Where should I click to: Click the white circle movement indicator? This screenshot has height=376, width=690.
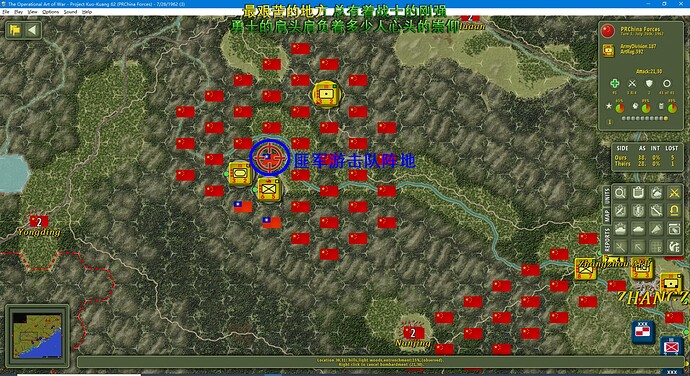[667, 83]
